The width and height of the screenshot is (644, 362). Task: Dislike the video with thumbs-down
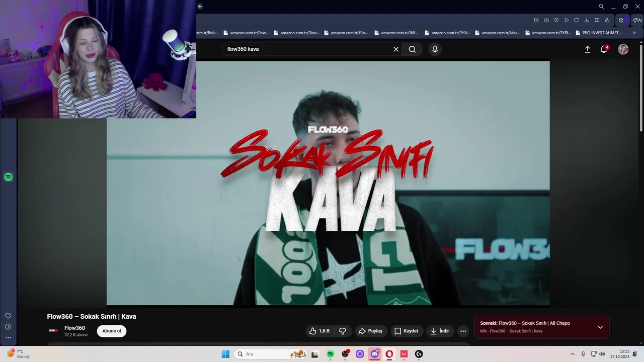coord(343,331)
